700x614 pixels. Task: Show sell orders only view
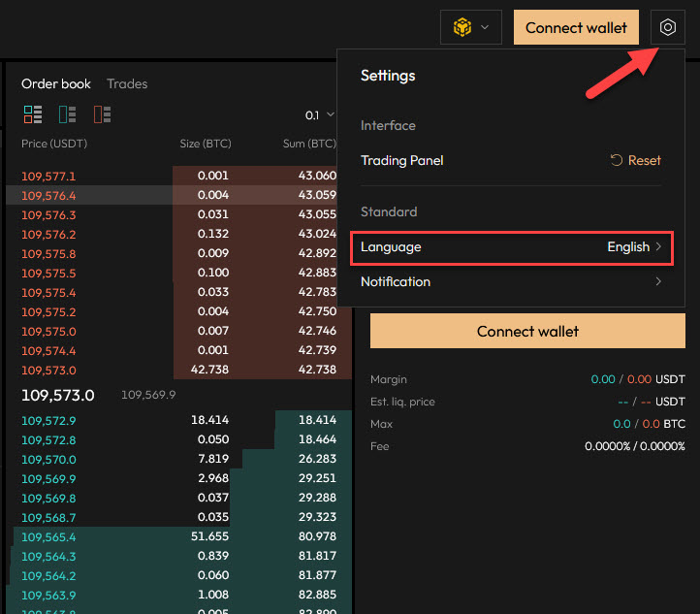pos(102,114)
